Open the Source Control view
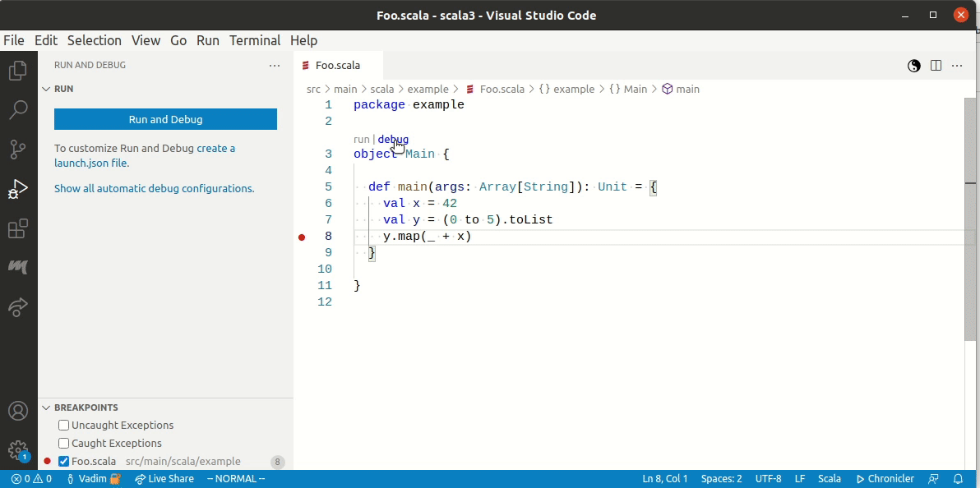The height and width of the screenshot is (488, 980). 18,150
